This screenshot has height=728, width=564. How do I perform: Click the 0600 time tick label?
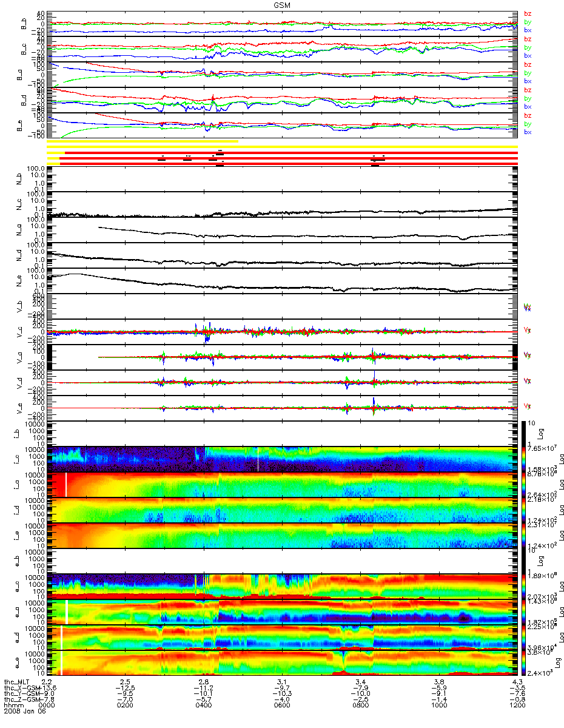tap(283, 705)
